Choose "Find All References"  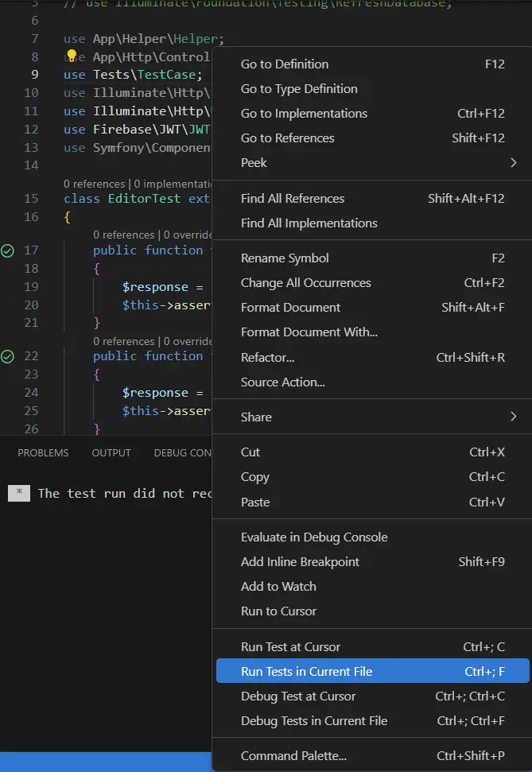click(293, 198)
